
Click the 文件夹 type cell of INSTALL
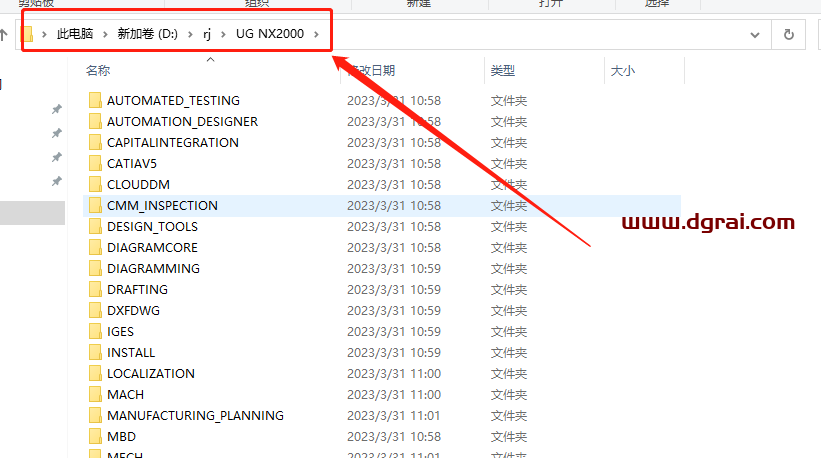(508, 352)
